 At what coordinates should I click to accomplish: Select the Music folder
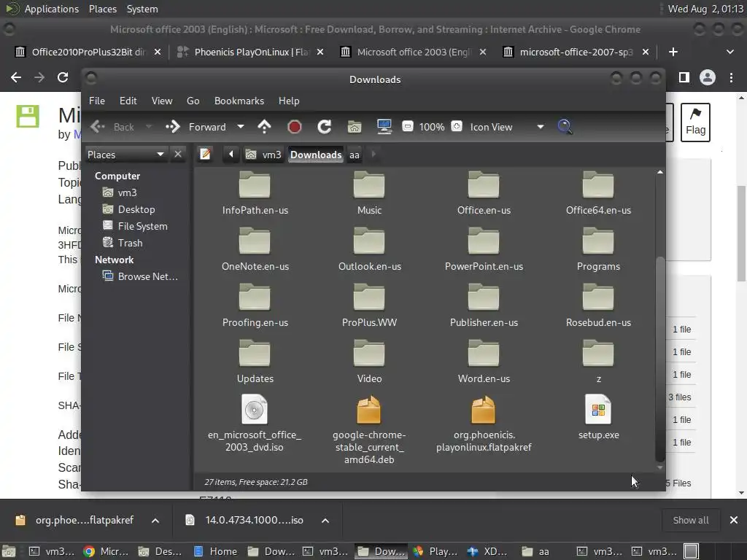click(x=369, y=193)
